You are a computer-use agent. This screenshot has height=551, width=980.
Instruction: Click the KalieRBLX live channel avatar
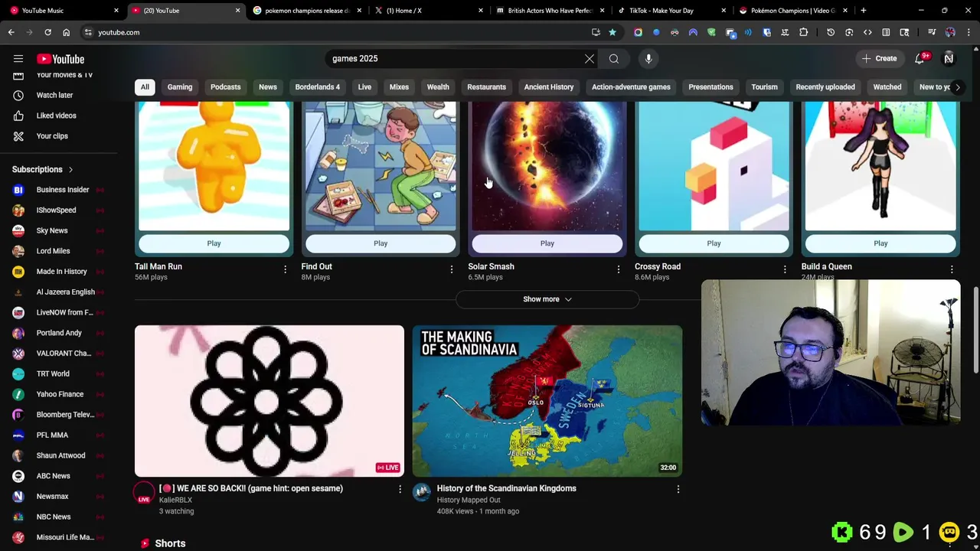click(144, 493)
